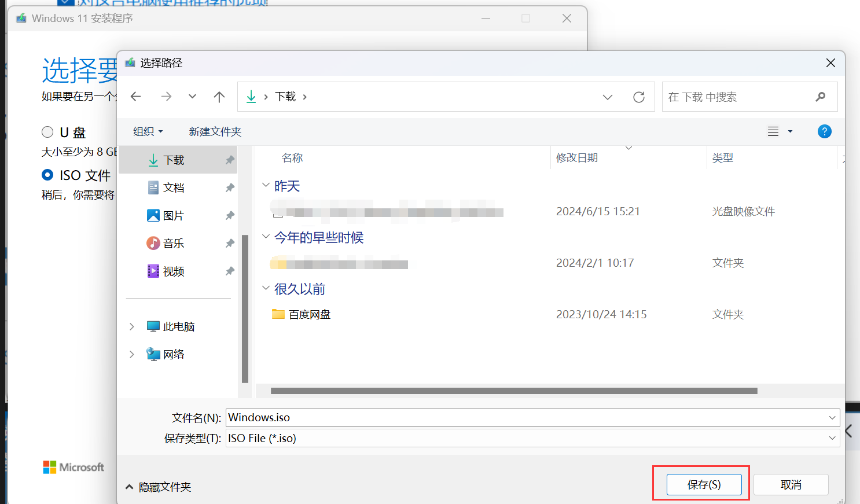This screenshot has width=860, height=504.
Task: Go forward using the right arrow
Action: (166, 97)
